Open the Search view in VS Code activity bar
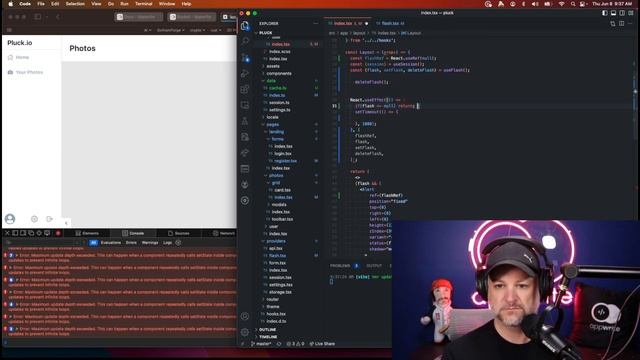This screenshot has width=640, height=360. pyautogui.click(x=245, y=41)
